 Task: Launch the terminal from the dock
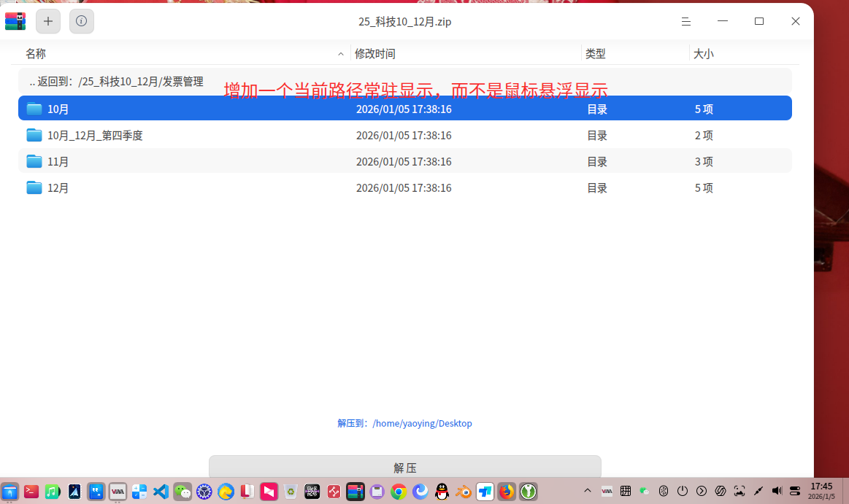pyautogui.click(x=31, y=492)
